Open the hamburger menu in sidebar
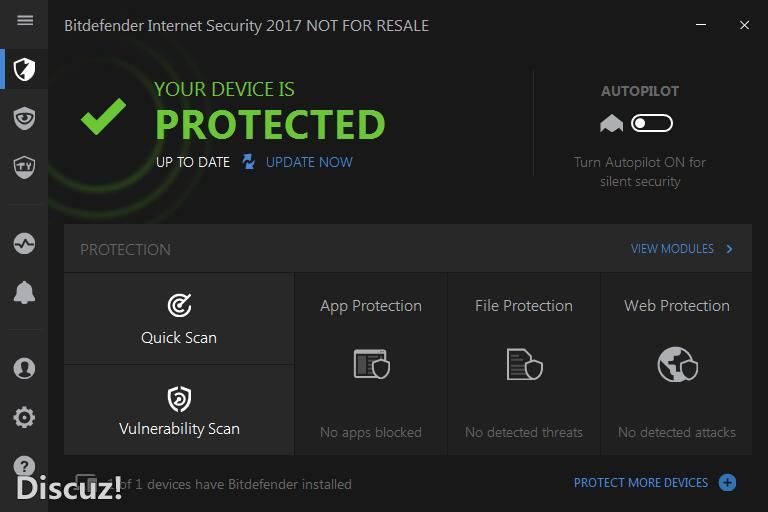 [x=25, y=20]
